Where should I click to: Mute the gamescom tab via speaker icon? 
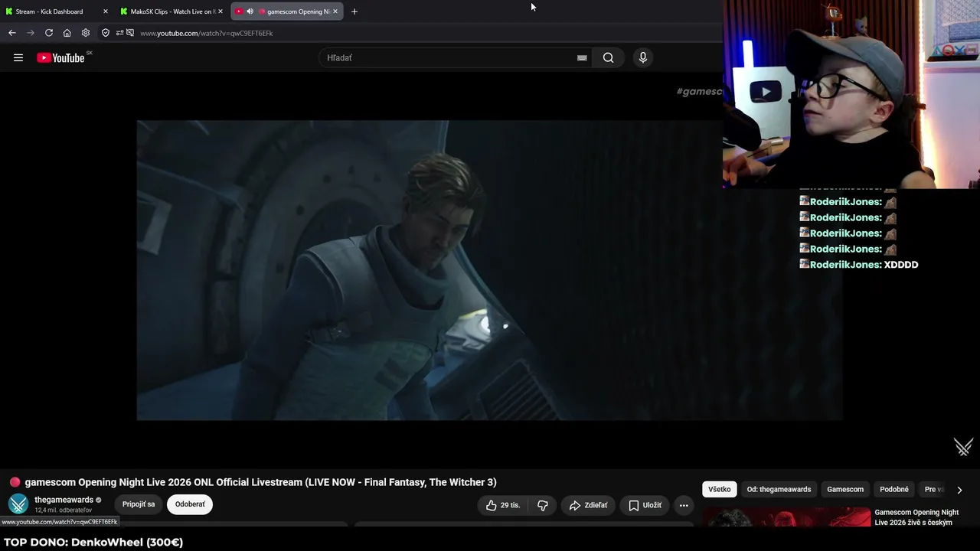250,11
